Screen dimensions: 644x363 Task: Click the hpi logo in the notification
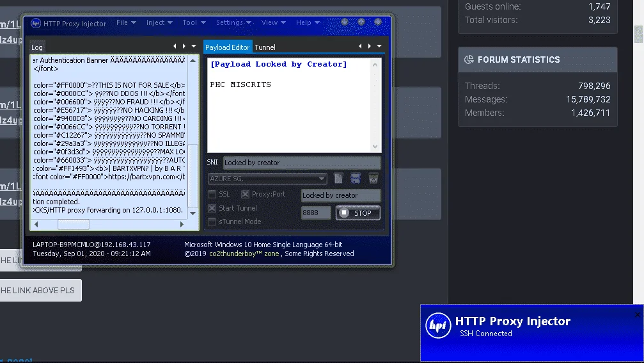tap(438, 325)
